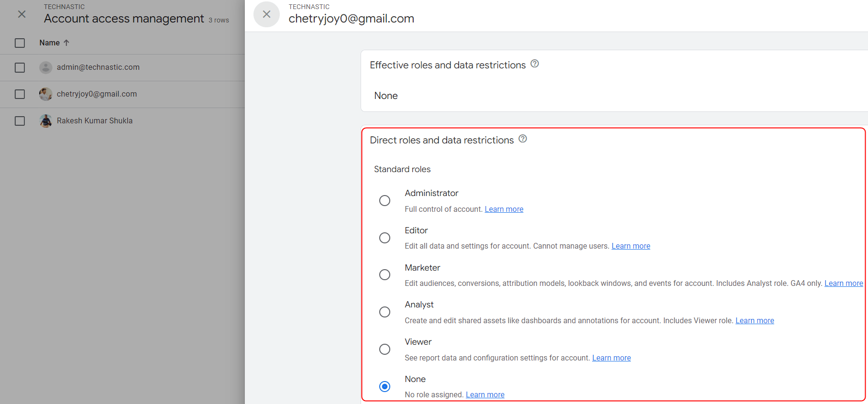Tick checkbox for Rakesh Kumar Shukla

20,121
